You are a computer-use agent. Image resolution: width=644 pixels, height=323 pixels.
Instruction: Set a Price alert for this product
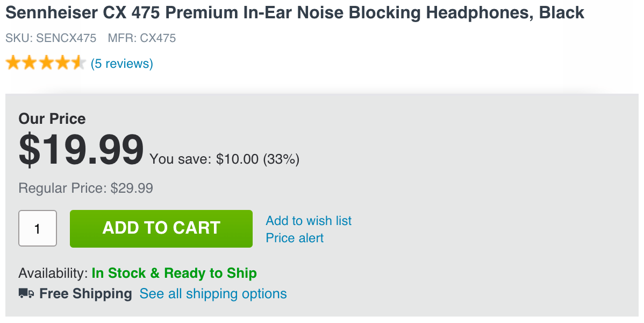294,237
